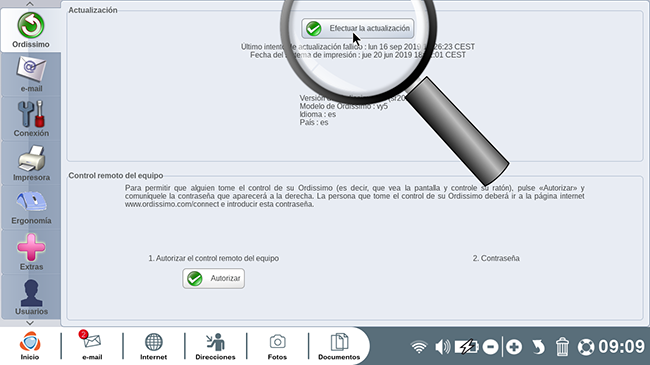650x365 pixels.
Task: Open Direcciones contacts app
Action: pos(215,346)
